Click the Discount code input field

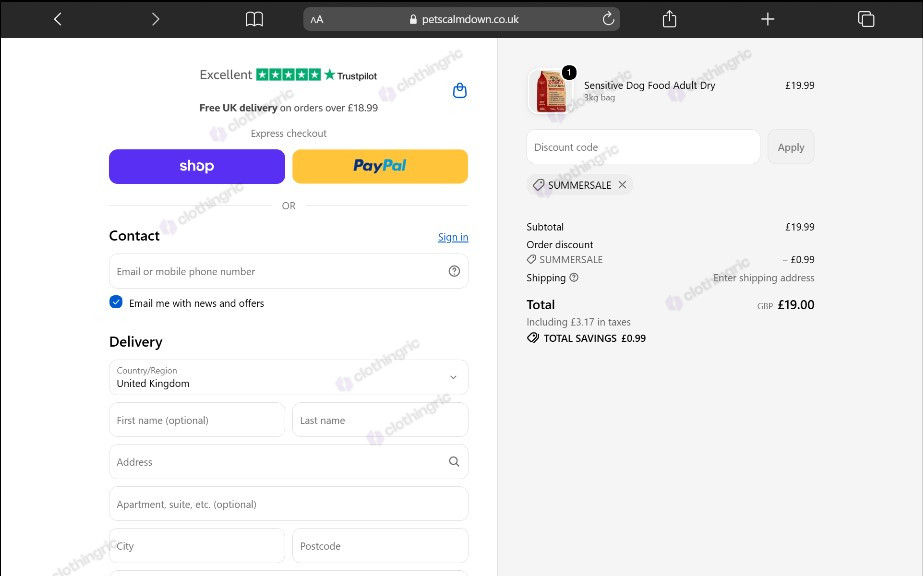tap(643, 147)
